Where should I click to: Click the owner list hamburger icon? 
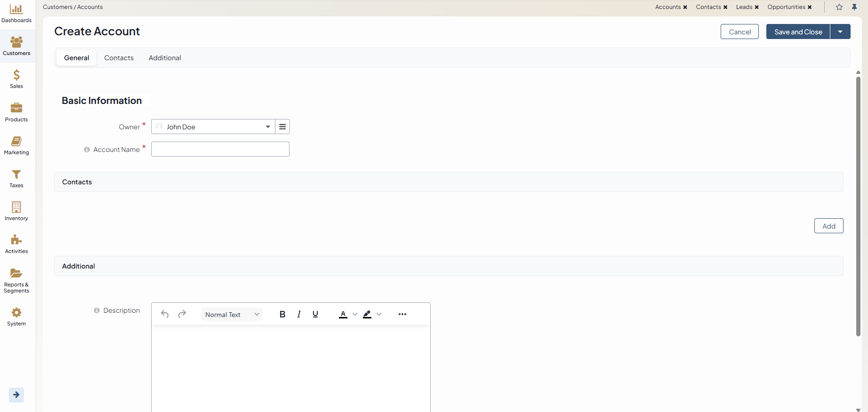coord(282,127)
